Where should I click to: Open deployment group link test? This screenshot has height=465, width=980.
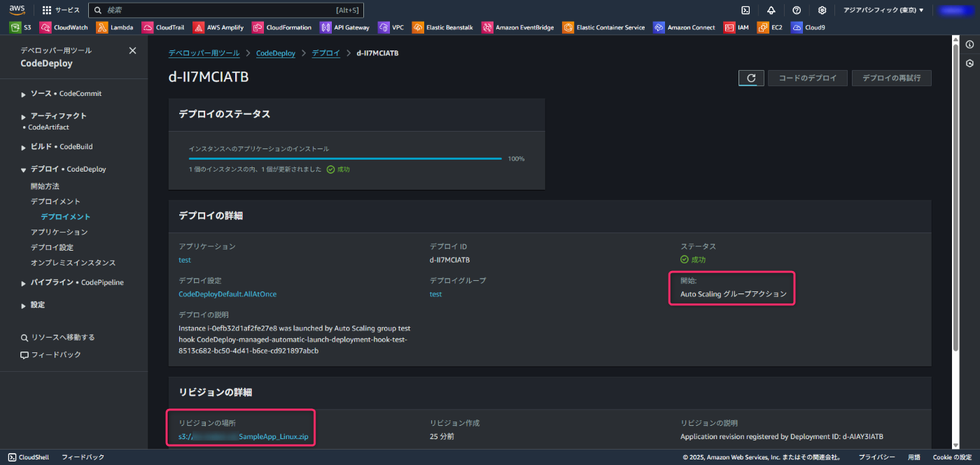coord(435,294)
